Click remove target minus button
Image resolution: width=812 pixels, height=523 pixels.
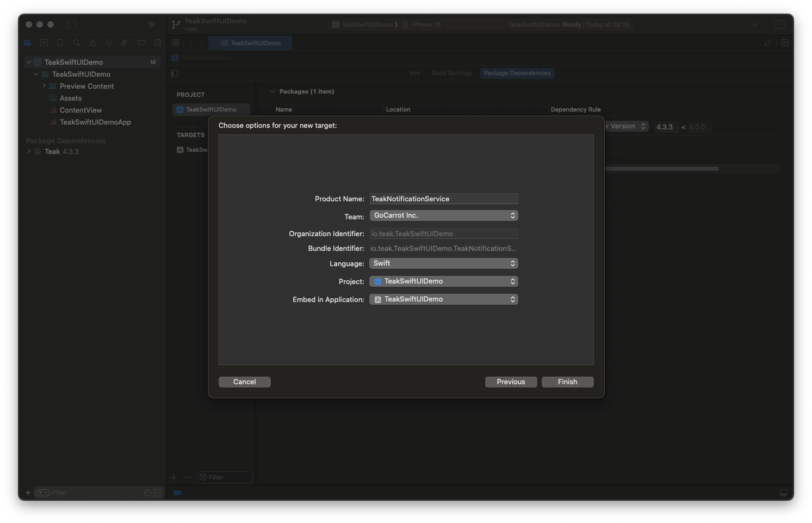pyautogui.click(x=187, y=477)
